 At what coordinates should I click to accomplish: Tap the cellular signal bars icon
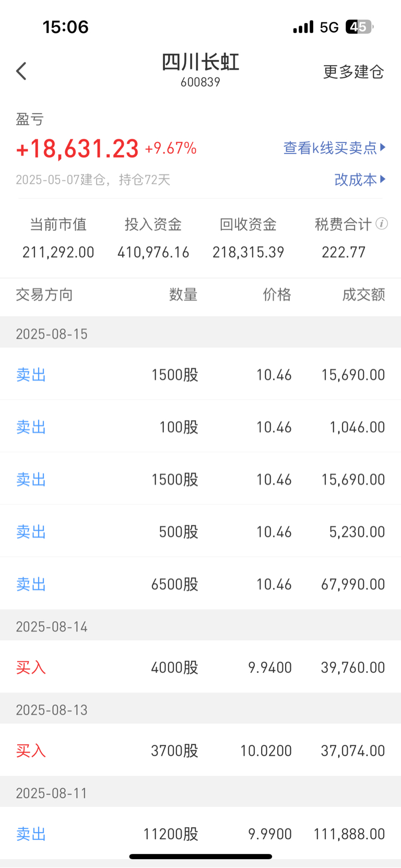303,27
